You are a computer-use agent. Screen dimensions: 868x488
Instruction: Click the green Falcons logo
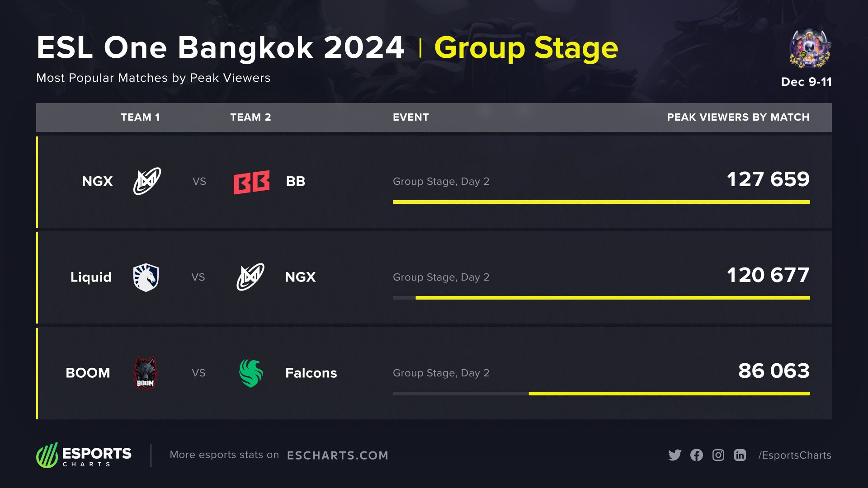click(x=250, y=373)
